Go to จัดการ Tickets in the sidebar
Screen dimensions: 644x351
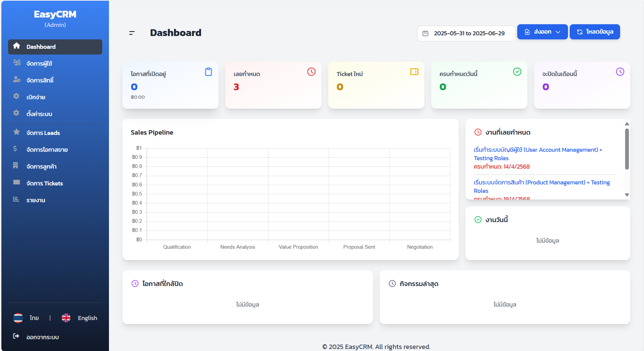pyautogui.click(x=55, y=183)
